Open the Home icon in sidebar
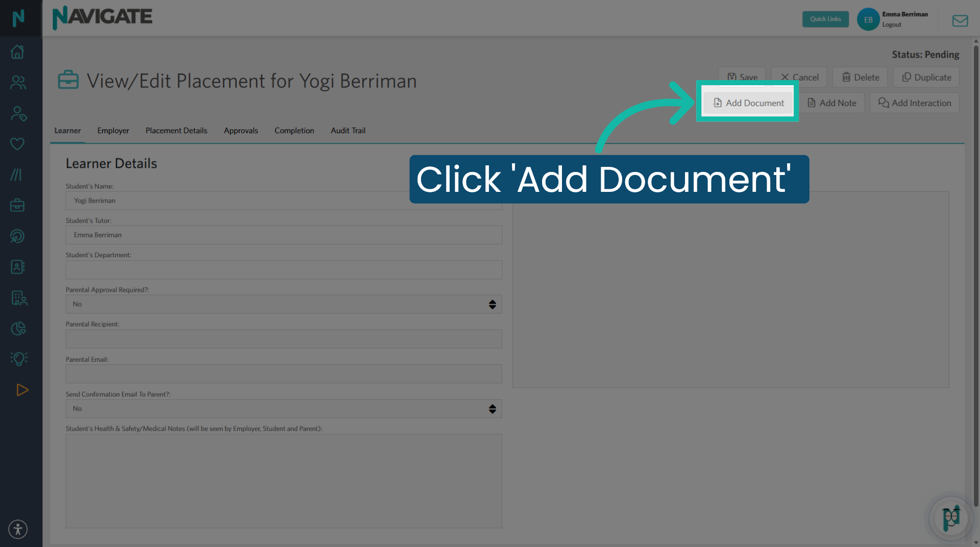 pos(17,52)
